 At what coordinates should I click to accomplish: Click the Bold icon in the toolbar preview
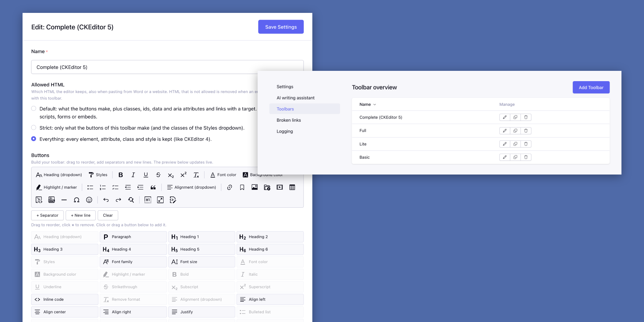point(121,175)
